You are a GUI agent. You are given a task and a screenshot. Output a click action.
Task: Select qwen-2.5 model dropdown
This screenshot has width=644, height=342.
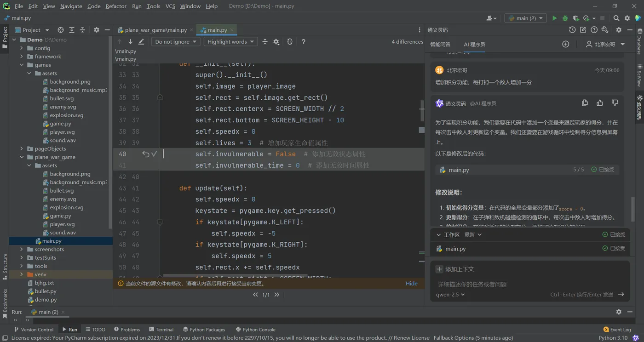coord(450,295)
